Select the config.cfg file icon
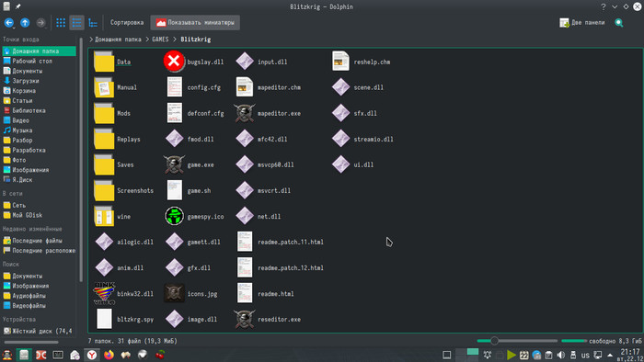 (x=174, y=87)
